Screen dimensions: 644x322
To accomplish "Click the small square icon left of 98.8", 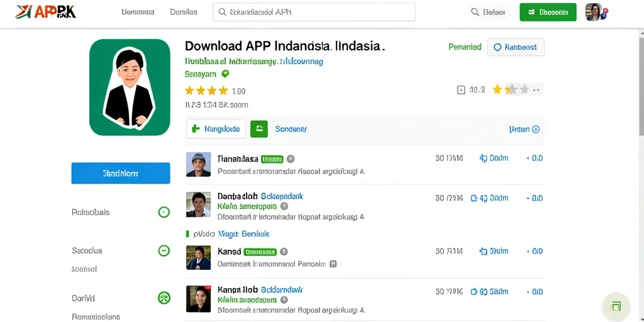I will [x=461, y=89].
